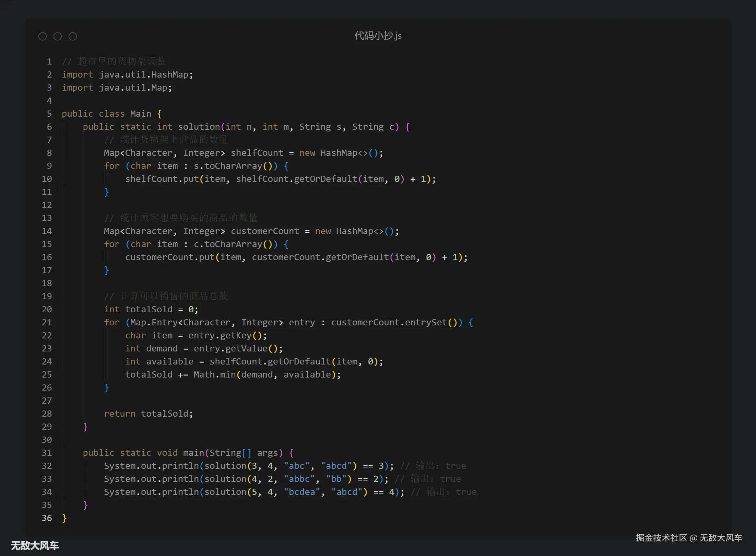Click Math.min call on line 25
756x556 pixels.
click(214, 375)
